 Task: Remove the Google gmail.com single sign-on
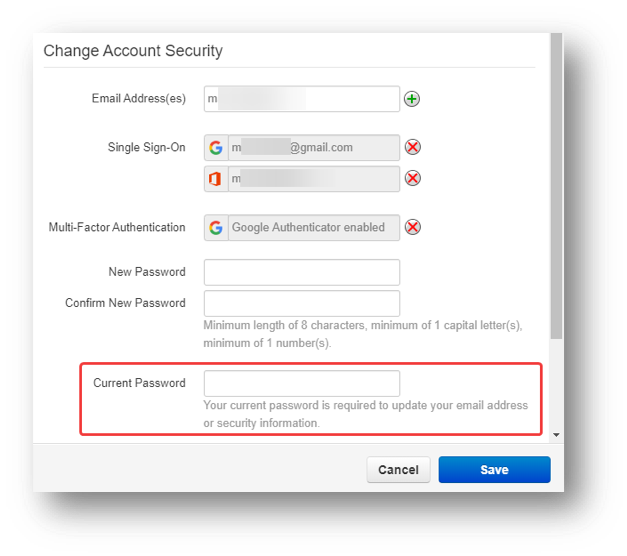tap(412, 148)
